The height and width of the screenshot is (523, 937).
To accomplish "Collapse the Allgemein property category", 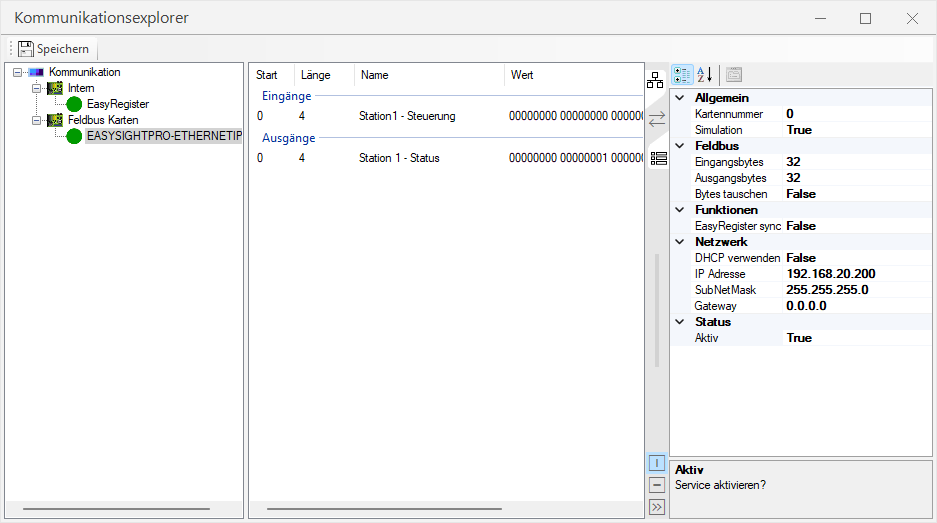I will click(x=680, y=98).
